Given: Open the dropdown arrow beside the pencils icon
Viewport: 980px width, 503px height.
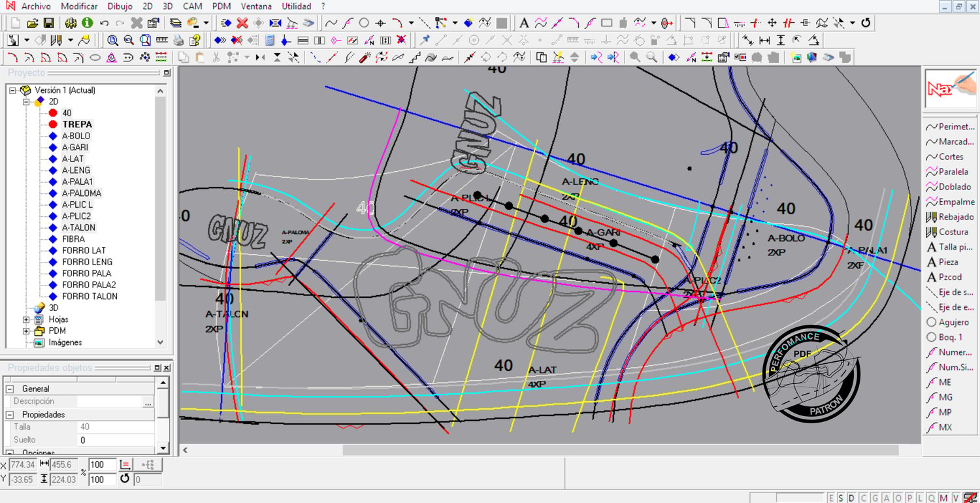Looking at the screenshot, I should click(70, 41).
